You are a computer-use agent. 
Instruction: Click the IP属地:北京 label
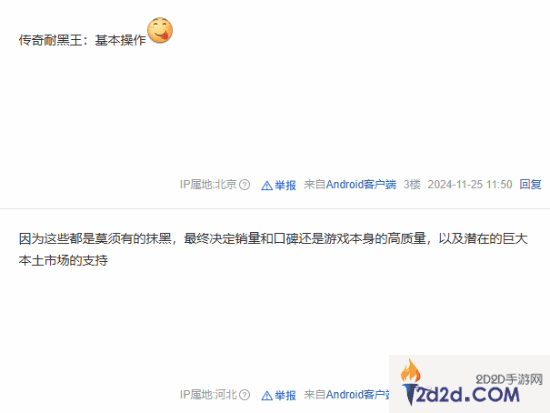[208, 184]
